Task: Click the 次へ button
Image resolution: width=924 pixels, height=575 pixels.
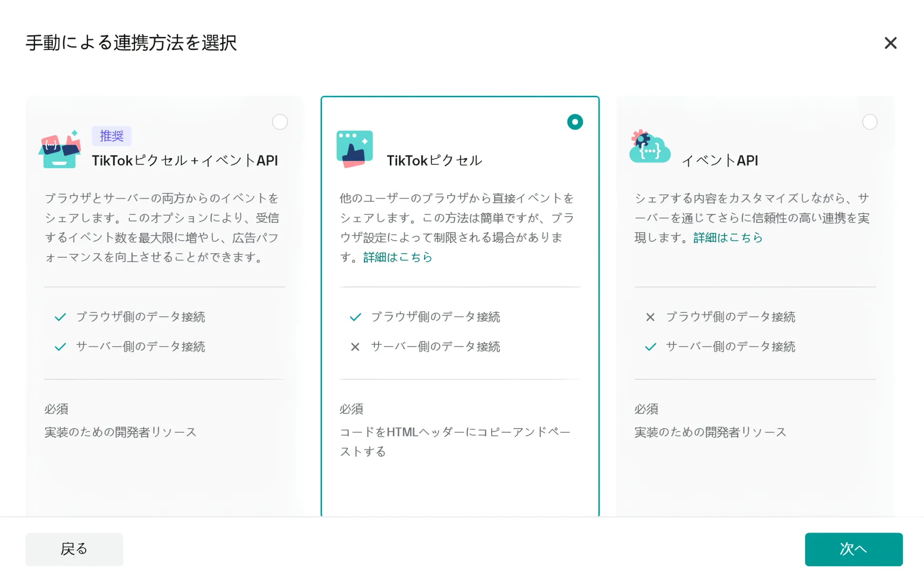Action: pos(853,549)
